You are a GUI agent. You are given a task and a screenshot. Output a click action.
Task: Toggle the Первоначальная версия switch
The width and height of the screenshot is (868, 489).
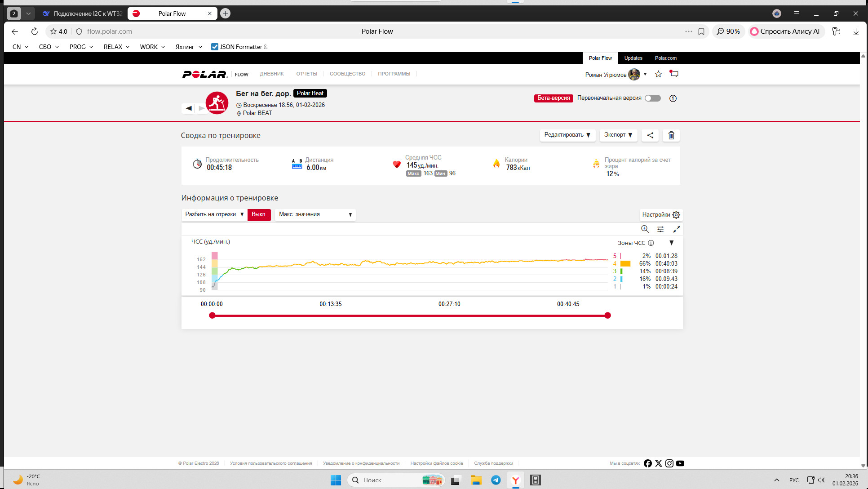click(x=653, y=98)
